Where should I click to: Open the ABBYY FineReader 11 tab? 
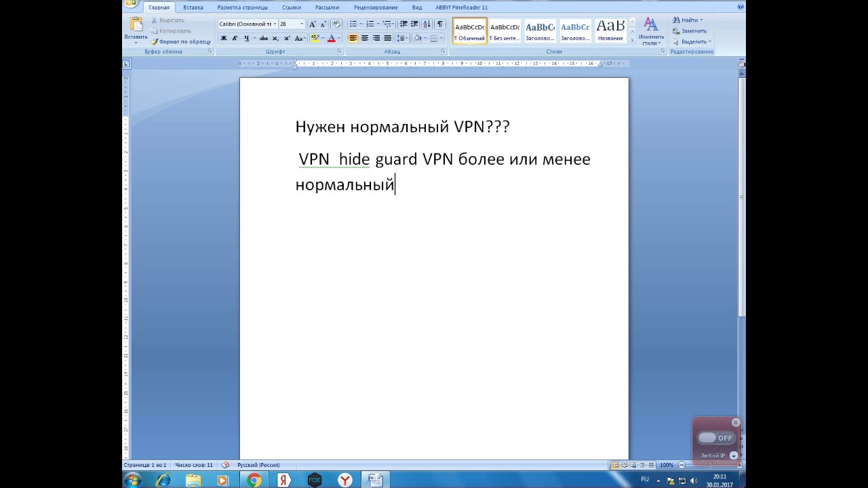tap(461, 7)
